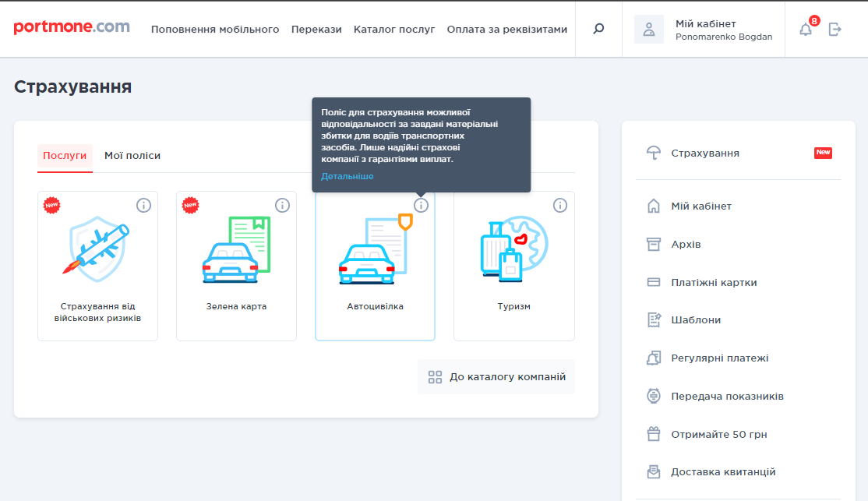Click New badge on Зелена карта card
This screenshot has height=501, width=868.
190,206
